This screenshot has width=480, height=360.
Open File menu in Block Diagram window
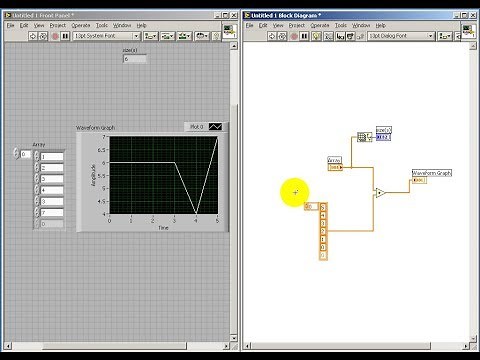pyautogui.click(x=250, y=25)
